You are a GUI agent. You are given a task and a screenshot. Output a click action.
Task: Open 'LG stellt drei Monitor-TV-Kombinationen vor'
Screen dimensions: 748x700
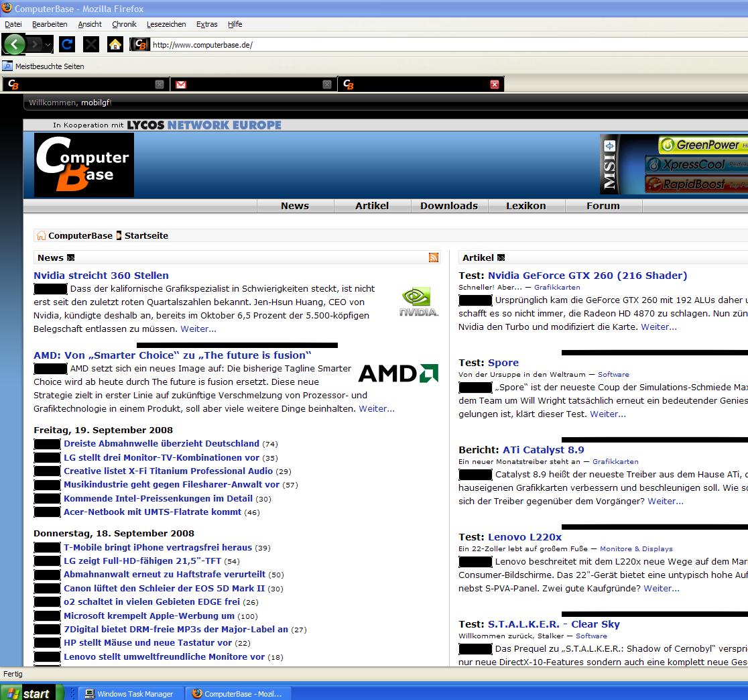pos(162,457)
